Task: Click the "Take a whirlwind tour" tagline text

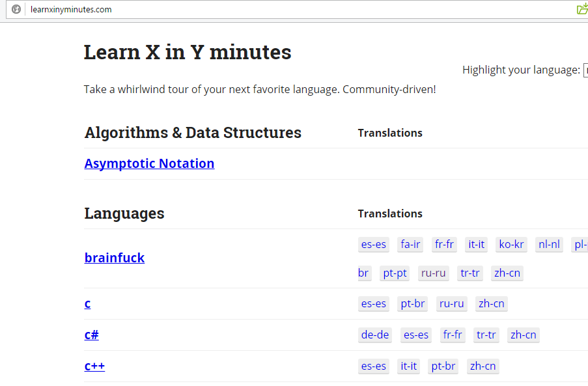Action: (x=260, y=90)
